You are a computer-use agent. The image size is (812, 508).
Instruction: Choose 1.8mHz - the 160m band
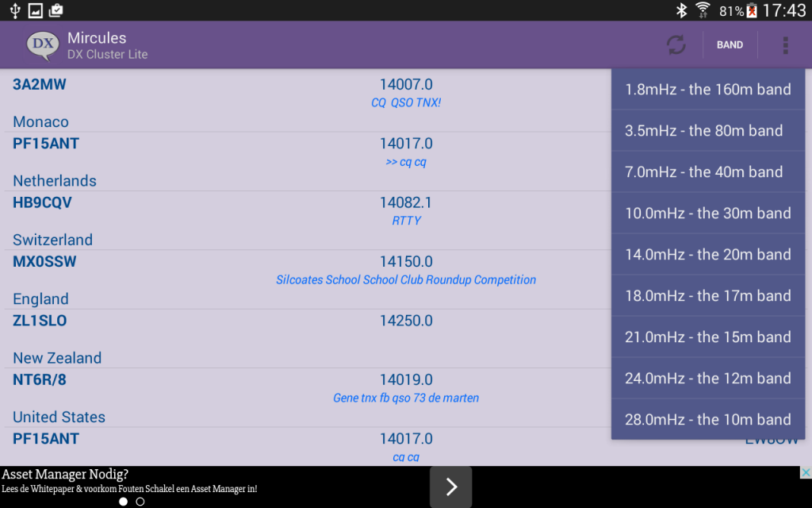(x=708, y=89)
